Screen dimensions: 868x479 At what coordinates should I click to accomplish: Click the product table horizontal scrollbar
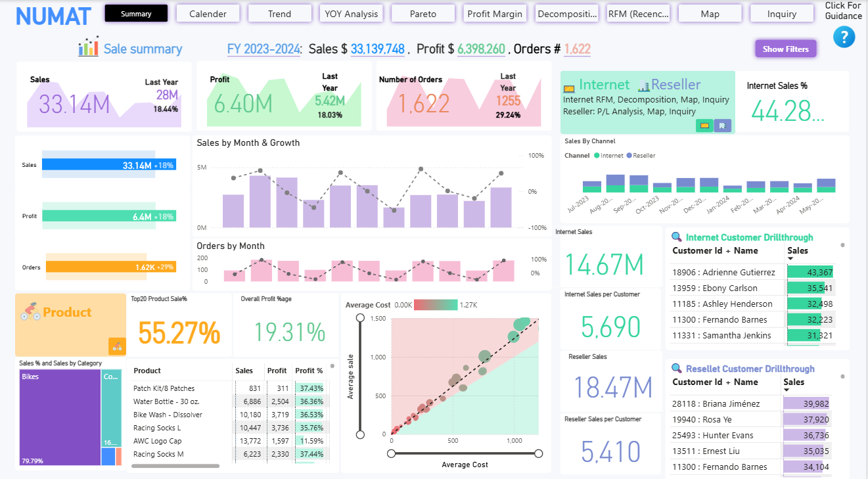point(175,466)
